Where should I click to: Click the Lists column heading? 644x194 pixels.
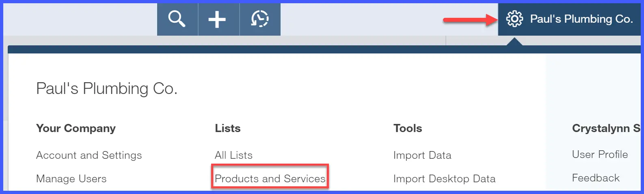[228, 128]
